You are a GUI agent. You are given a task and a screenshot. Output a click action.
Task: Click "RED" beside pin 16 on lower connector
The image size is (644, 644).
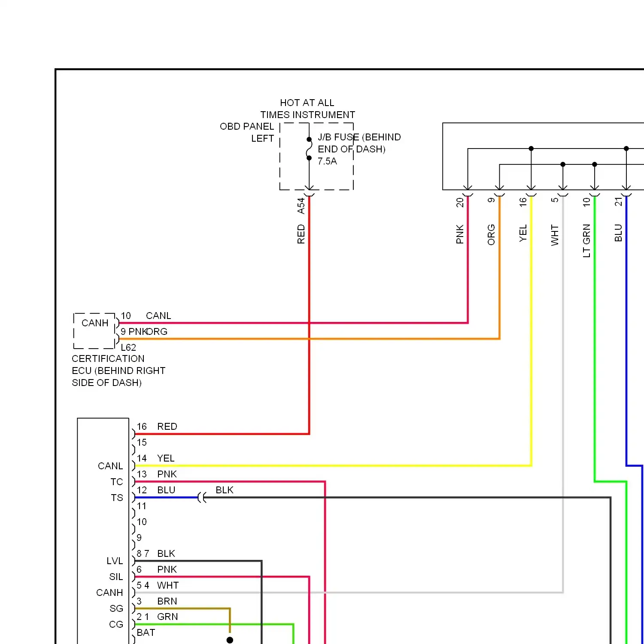click(167, 426)
